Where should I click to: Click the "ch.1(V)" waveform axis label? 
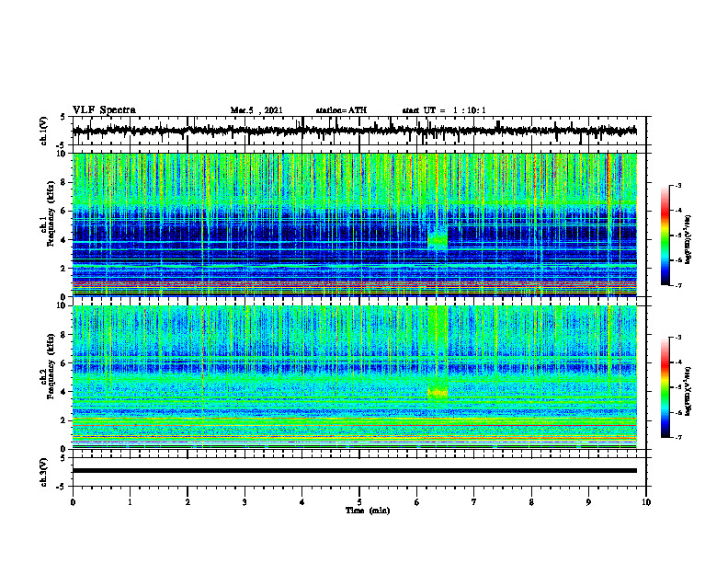[x=44, y=131]
